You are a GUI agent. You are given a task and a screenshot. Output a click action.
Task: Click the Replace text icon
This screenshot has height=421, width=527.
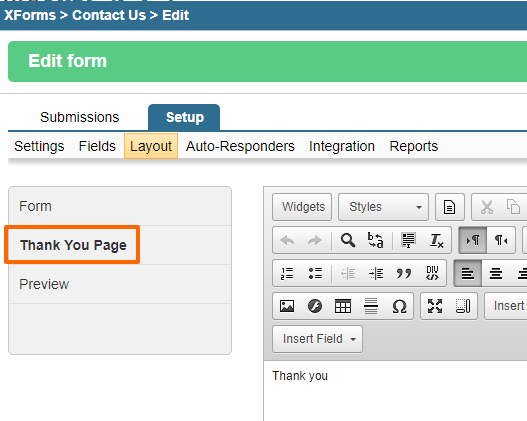pos(375,240)
